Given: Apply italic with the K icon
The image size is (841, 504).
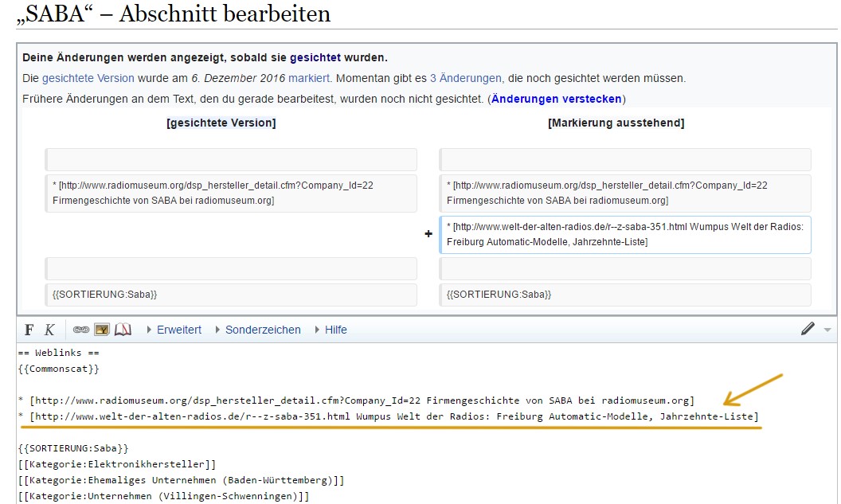Looking at the screenshot, I should pos(49,330).
